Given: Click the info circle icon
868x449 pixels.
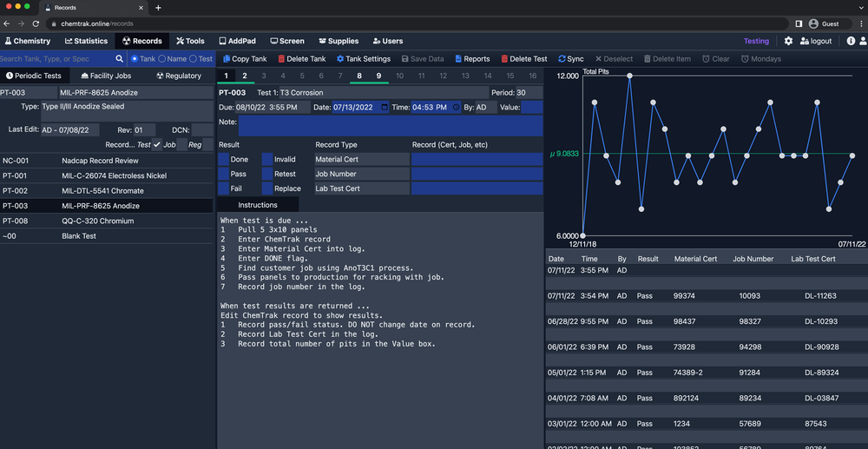Looking at the screenshot, I should tap(851, 41).
